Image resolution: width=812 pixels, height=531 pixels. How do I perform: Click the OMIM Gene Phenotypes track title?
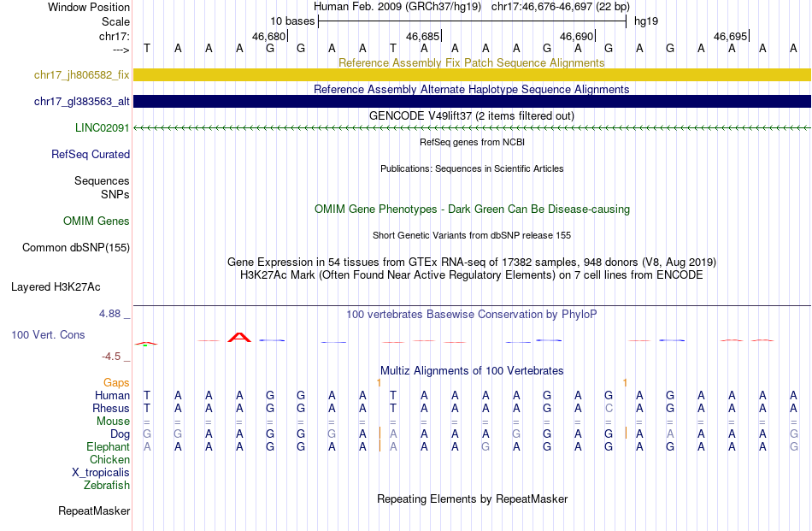(473, 209)
